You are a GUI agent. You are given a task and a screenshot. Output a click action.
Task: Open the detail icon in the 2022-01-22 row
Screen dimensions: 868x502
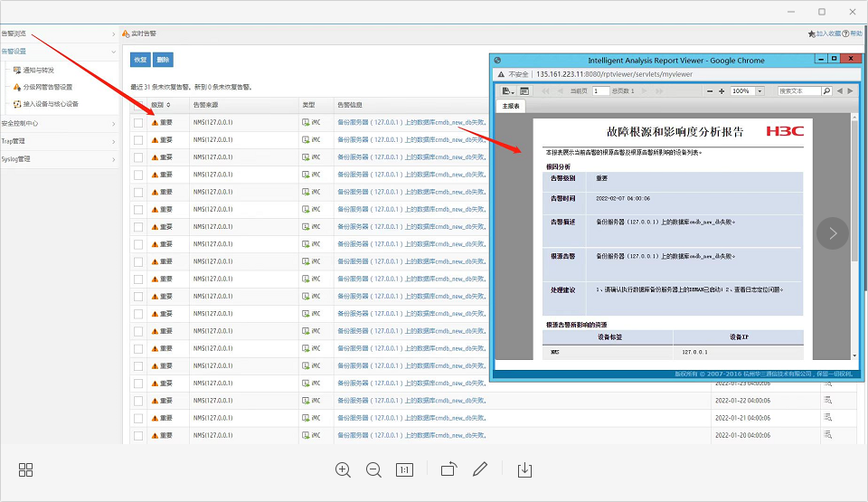[x=827, y=400]
